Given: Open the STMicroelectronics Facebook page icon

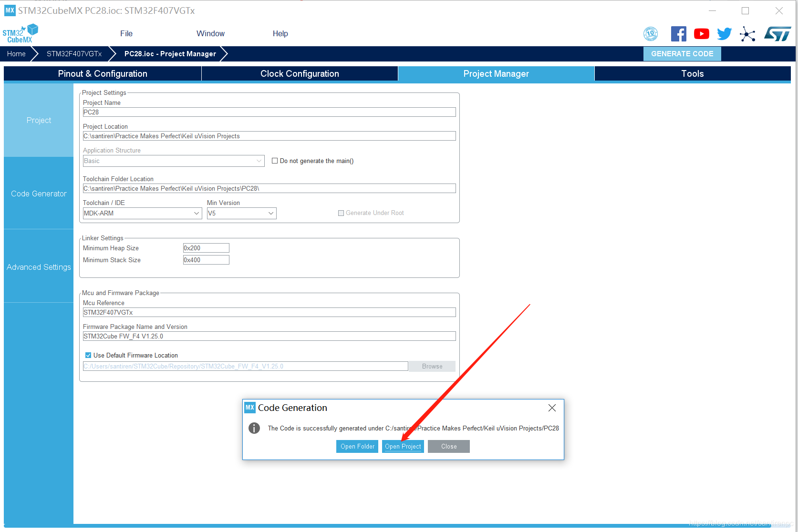Looking at the screenshot, I should [678, 33].
